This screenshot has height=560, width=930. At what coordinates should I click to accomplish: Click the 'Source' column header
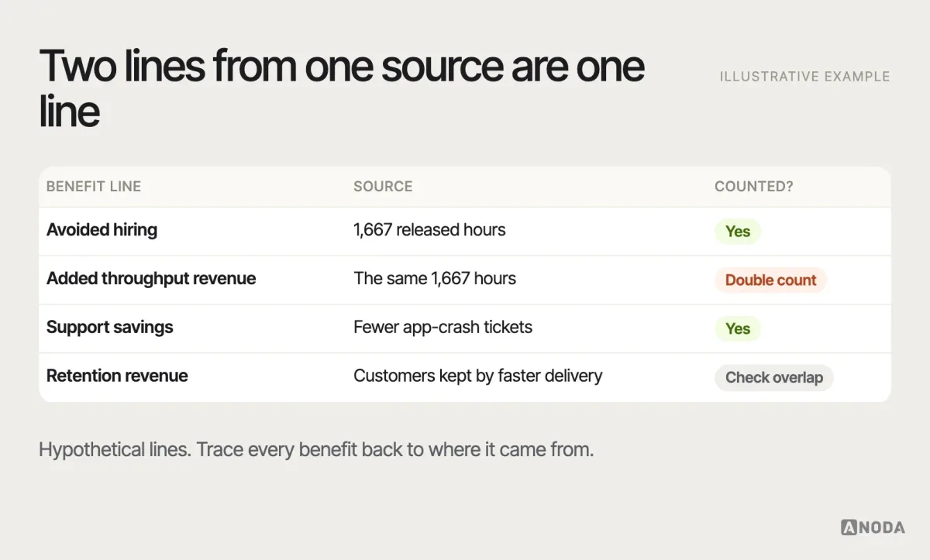383,187
